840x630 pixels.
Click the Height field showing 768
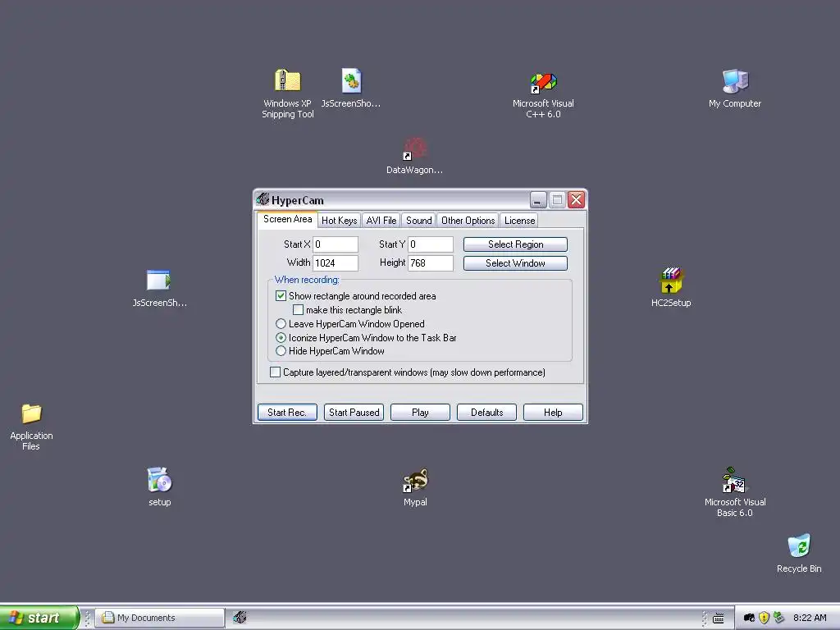[431, 263]
